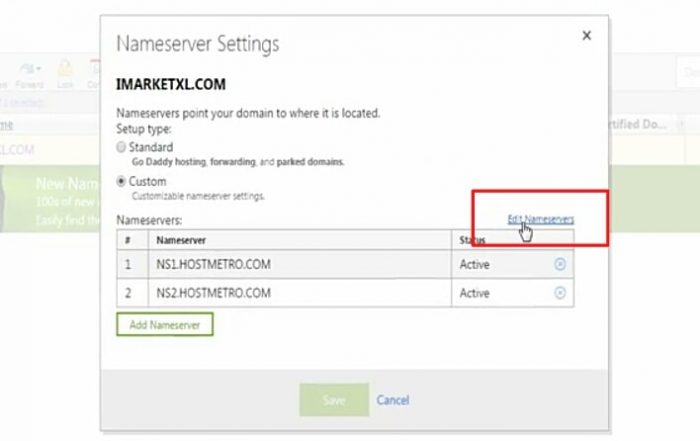The image size is (700, 441).
Task: Select the NS2.HOSTMETRO.COM cell
Action: tap(300, 293)
